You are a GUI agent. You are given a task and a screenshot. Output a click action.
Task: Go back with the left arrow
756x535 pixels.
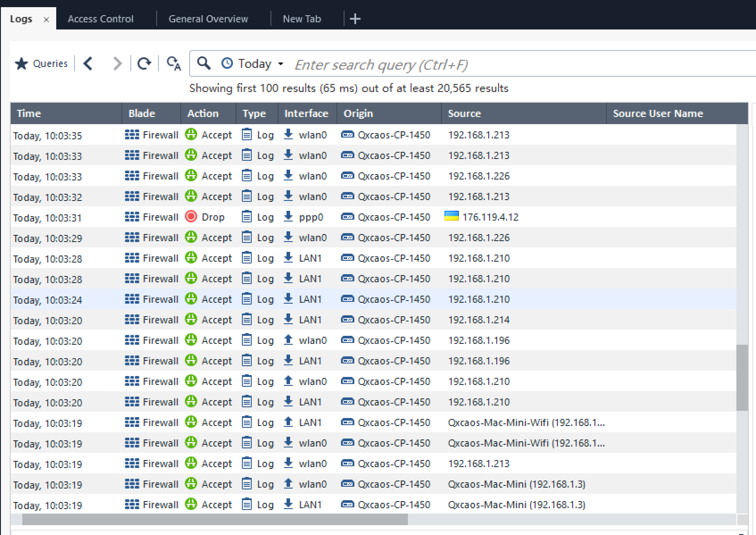tap(88, 64)
